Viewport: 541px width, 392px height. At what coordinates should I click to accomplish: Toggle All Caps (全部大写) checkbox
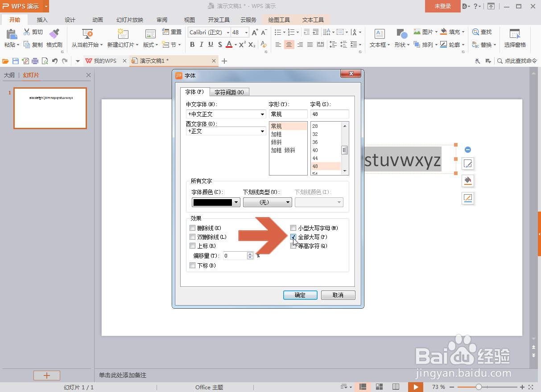(293, 237)
